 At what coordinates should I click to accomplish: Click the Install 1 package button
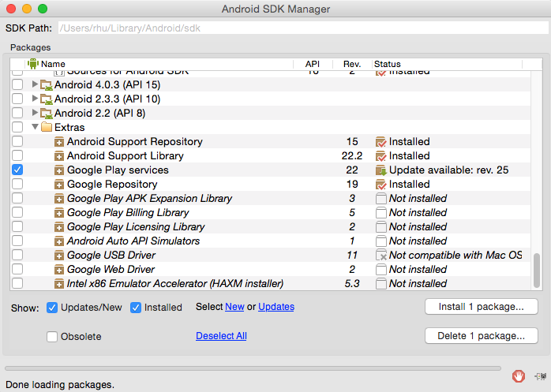481,307
